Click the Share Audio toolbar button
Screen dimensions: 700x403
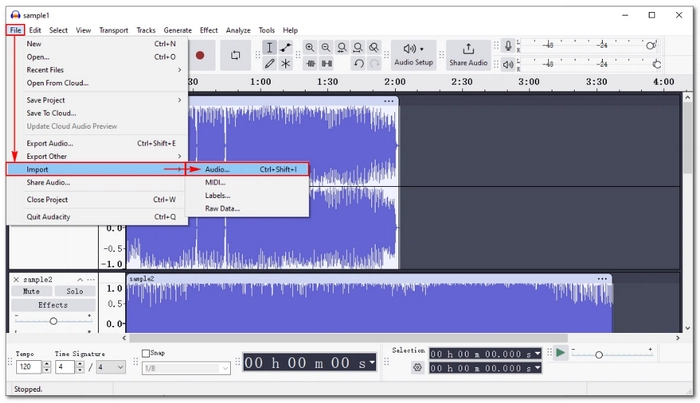point(468,55)
